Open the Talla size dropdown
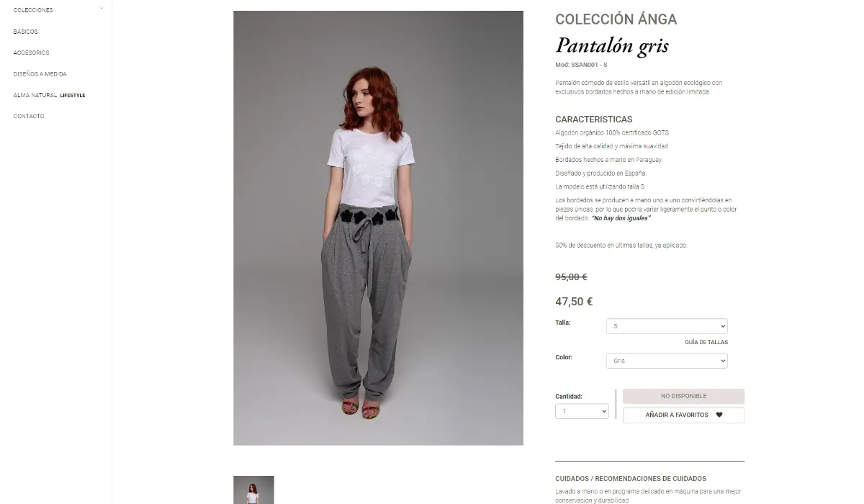Viewport: 864px width, 504px height. click(x=667, y=326)
